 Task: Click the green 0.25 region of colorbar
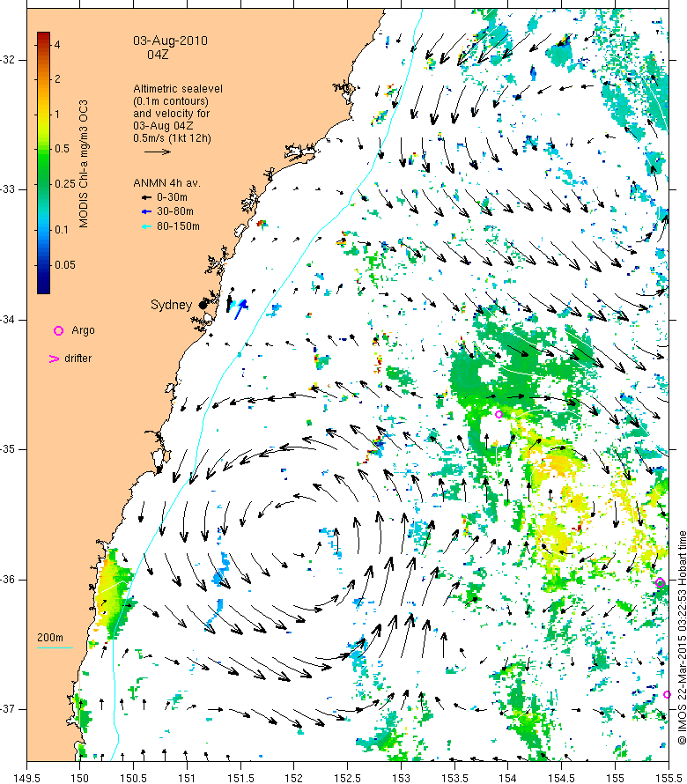coord(43,184)
